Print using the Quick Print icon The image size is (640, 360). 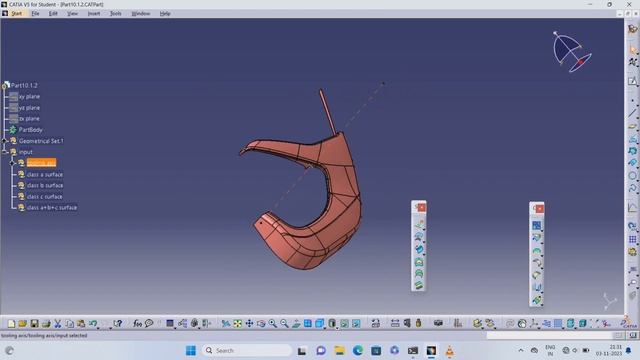point(46,324)
